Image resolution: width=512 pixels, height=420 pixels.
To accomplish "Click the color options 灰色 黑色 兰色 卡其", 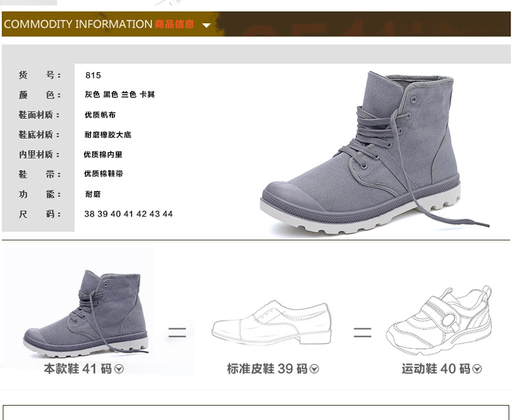I will (119, 94).
